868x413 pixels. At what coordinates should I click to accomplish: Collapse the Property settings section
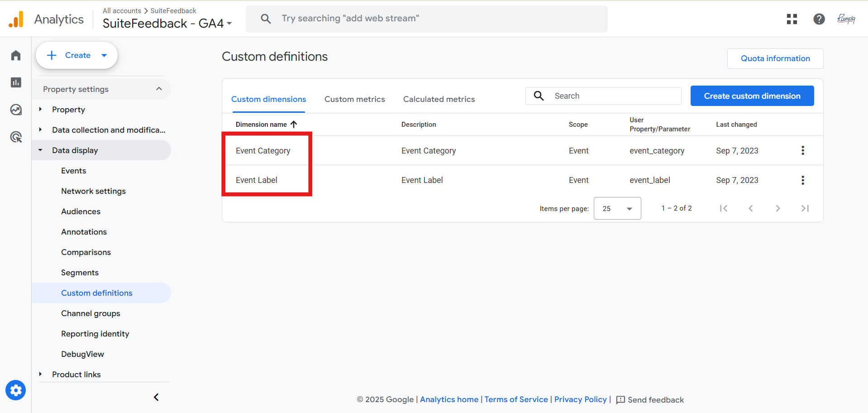point(159,89)
